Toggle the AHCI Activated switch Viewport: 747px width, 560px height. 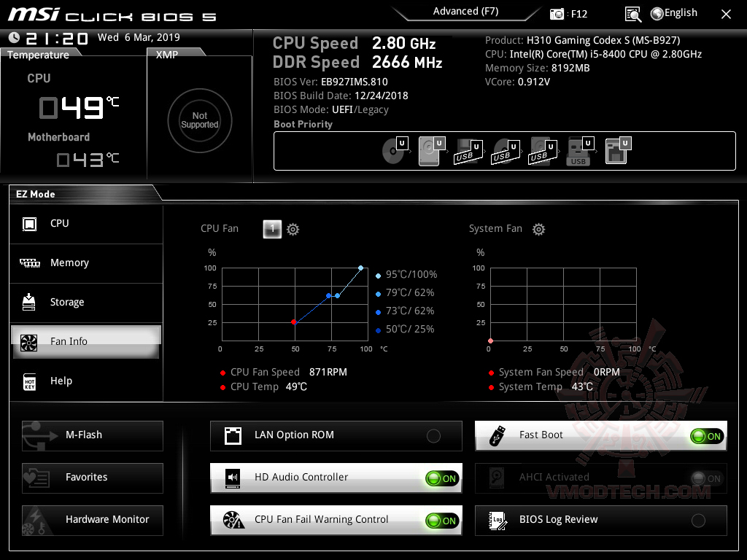point(708,478)
